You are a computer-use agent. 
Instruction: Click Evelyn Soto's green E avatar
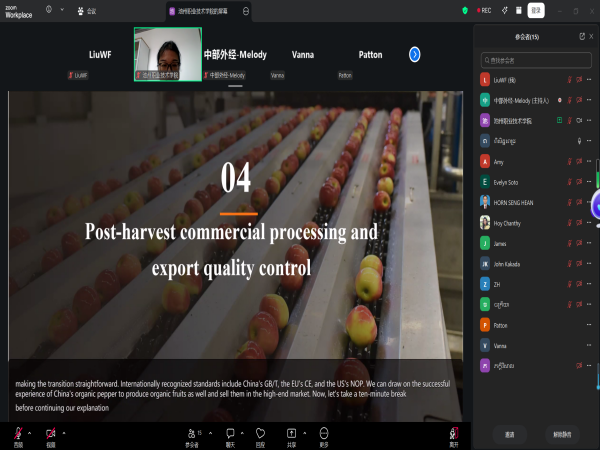coord(485,181)
